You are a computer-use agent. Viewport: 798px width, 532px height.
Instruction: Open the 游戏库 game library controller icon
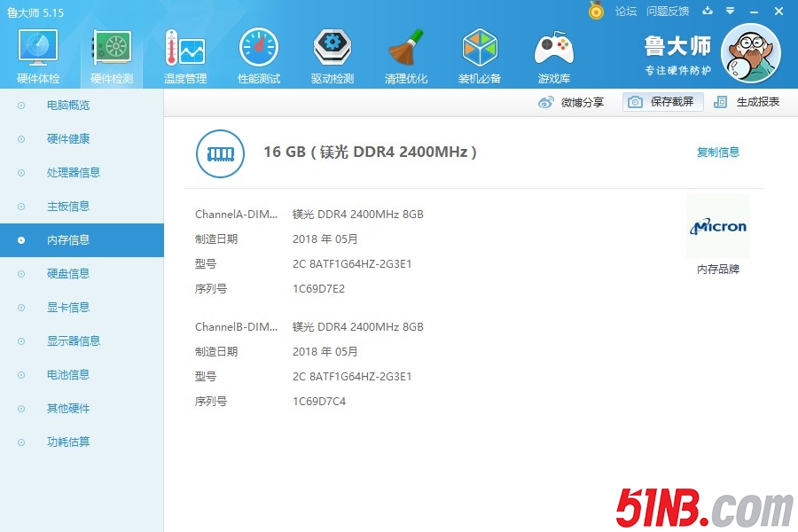553,55
